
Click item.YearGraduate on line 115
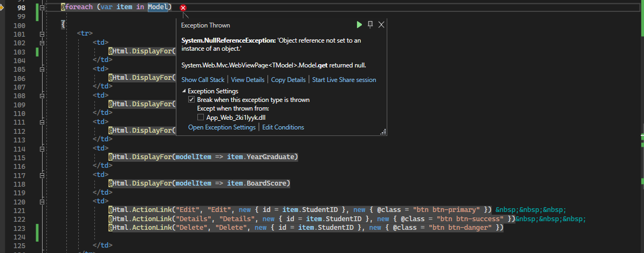click(x=261, y=157)
